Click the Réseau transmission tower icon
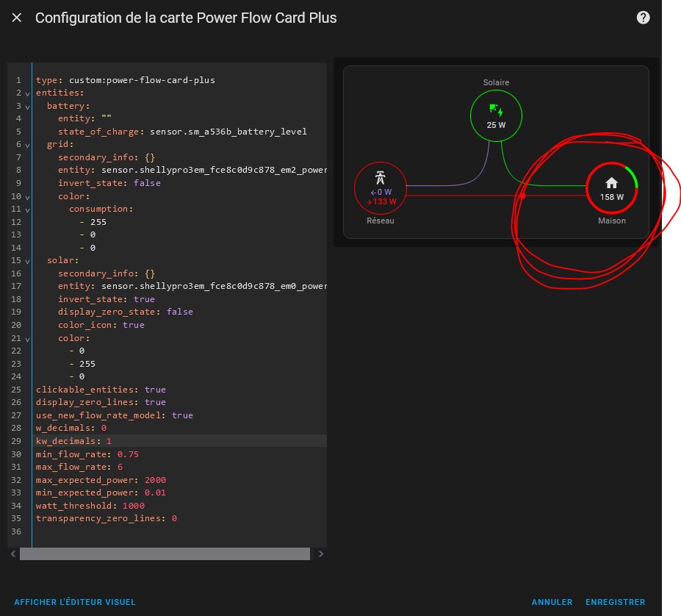The height and width of the screenshot is (616, 681). (380, 177)
